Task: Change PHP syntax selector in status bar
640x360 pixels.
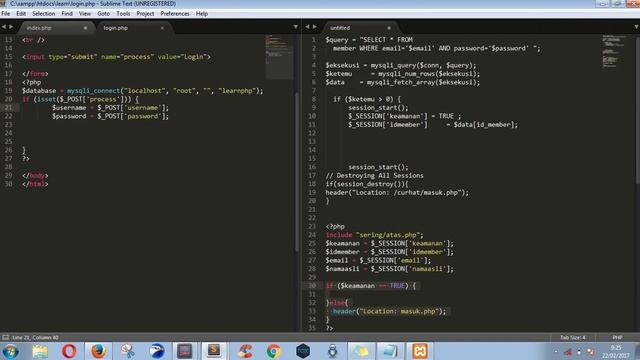Action: (617, 338)
